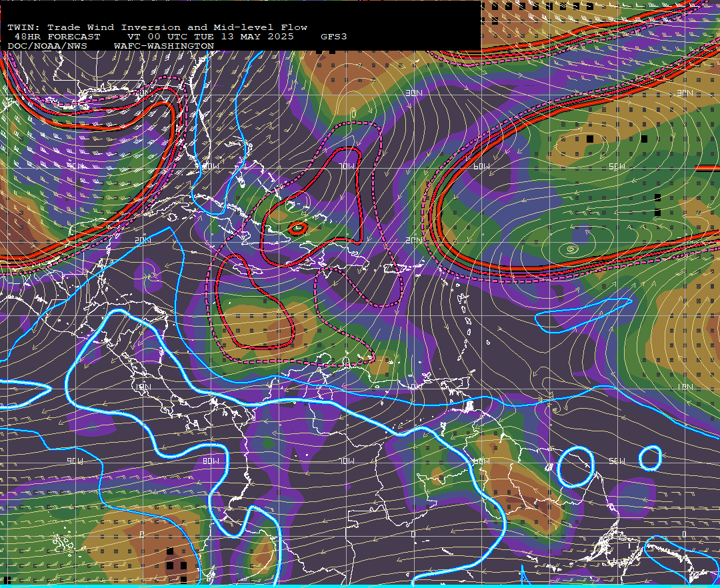Click the small red closed contour over Hispaniola

pos(297,228)
